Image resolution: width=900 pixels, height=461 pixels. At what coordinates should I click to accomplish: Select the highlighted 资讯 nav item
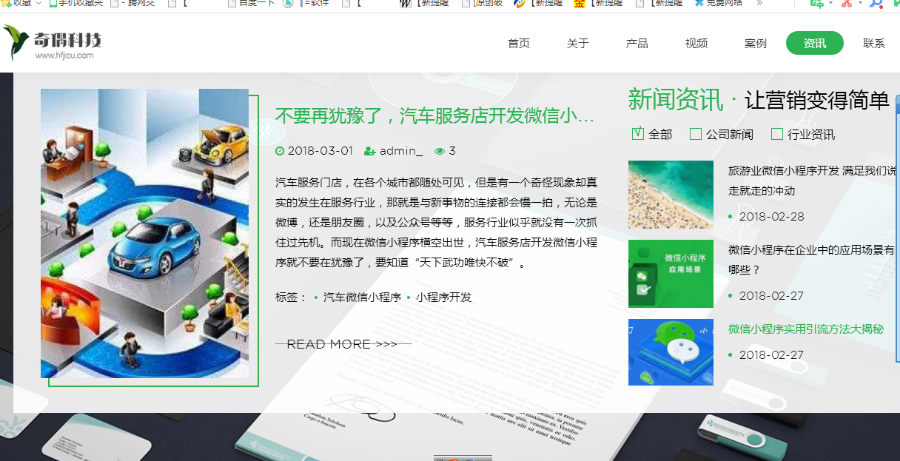(814, 43)
